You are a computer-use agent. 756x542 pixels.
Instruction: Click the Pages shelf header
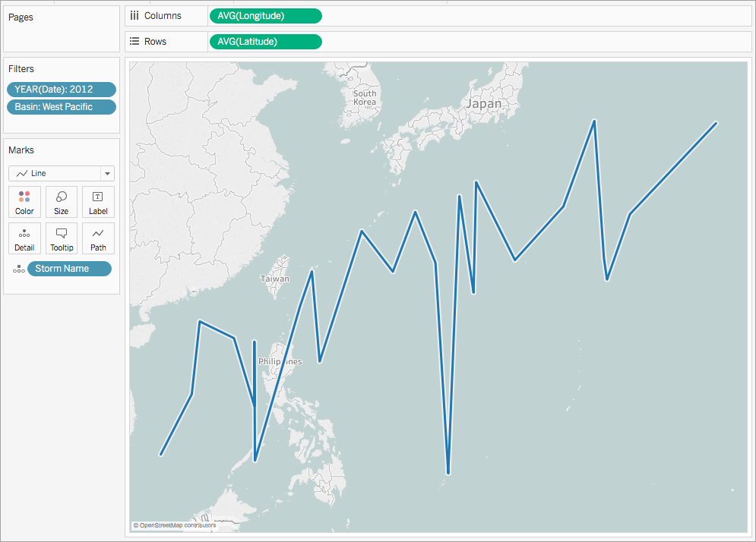(21, 17)
